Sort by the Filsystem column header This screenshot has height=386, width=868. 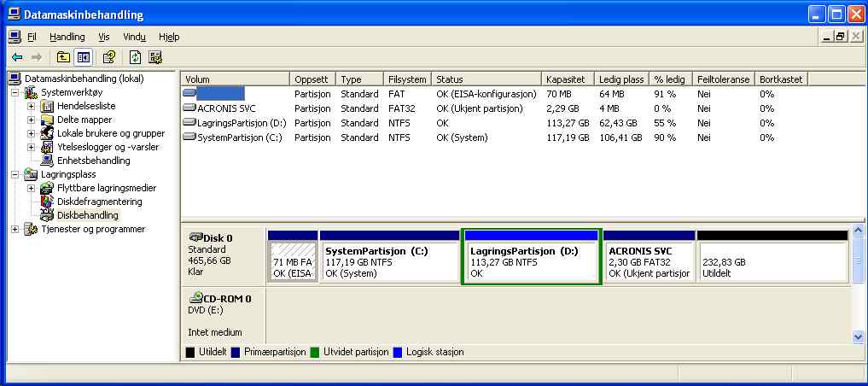point(407,79)
